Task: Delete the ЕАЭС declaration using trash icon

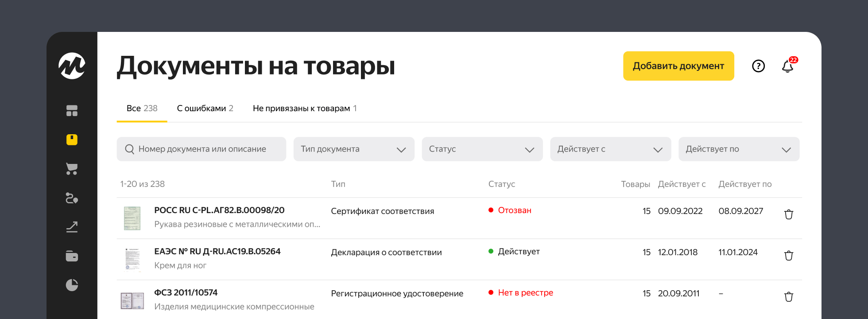Action: [788, 256]
